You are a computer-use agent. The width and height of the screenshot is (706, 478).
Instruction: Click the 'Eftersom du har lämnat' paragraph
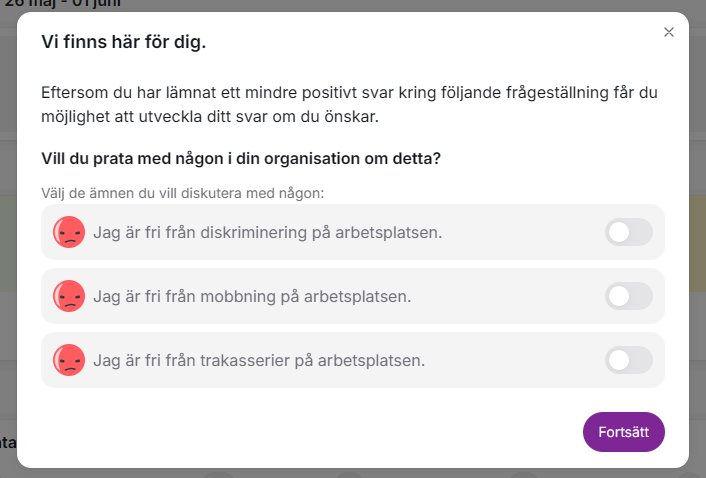(349, 104)
